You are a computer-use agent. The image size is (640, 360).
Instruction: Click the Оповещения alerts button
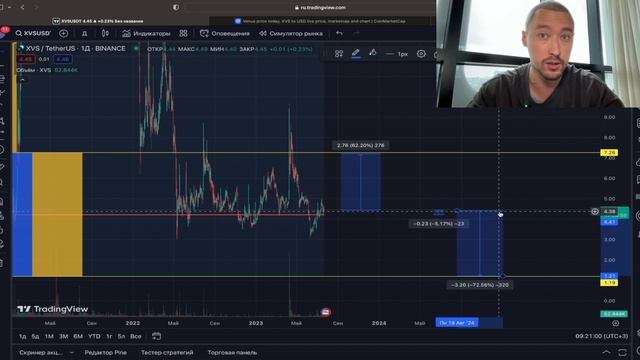click(224, 33)
